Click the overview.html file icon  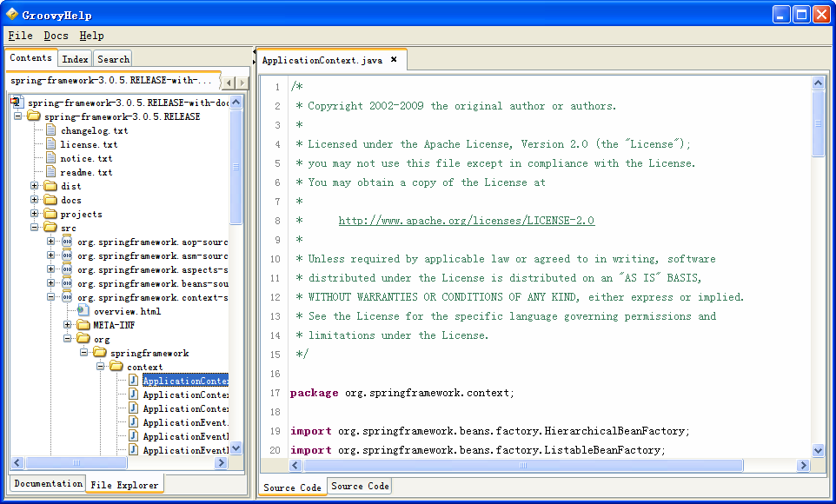[83, 311]
